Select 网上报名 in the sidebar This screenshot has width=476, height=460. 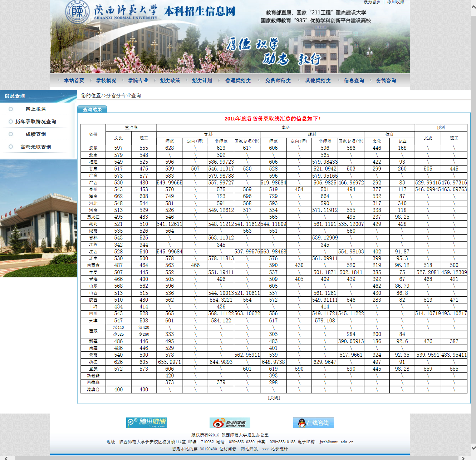point(35,109)
